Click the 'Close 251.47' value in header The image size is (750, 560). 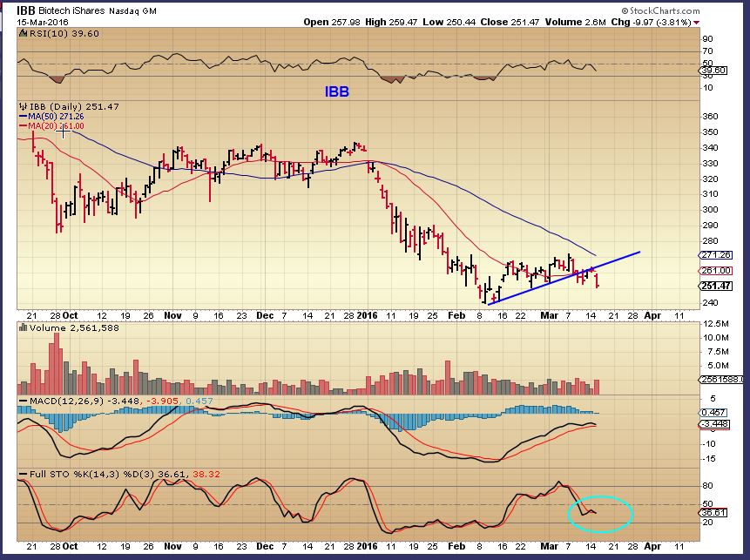pos(510,22)
